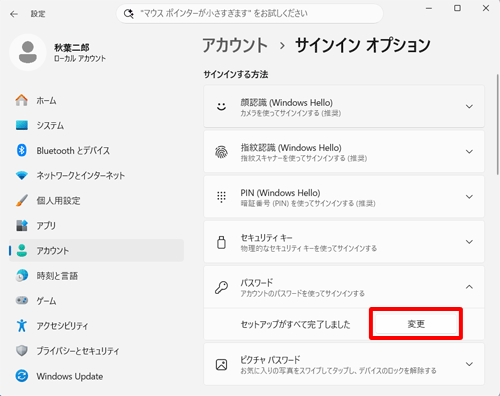Select the アクセシビリティ person icon
500x396 pixels.
[x=22, y=325]
